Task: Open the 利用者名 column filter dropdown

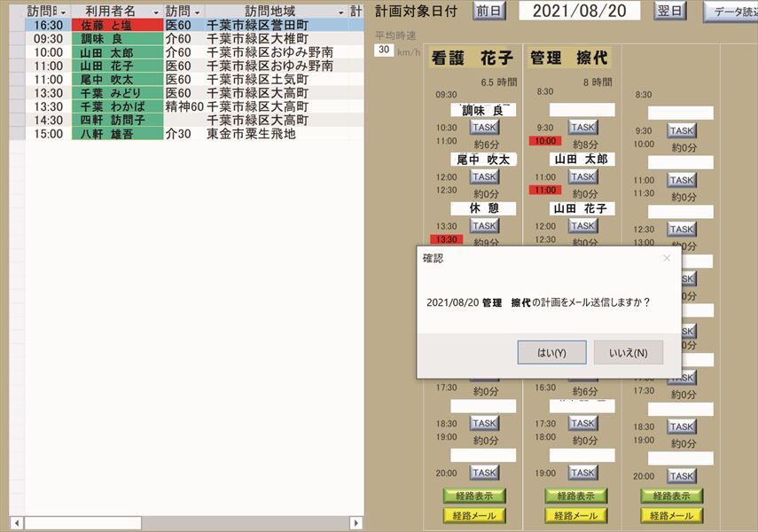Action: click(x=156, y=12)
